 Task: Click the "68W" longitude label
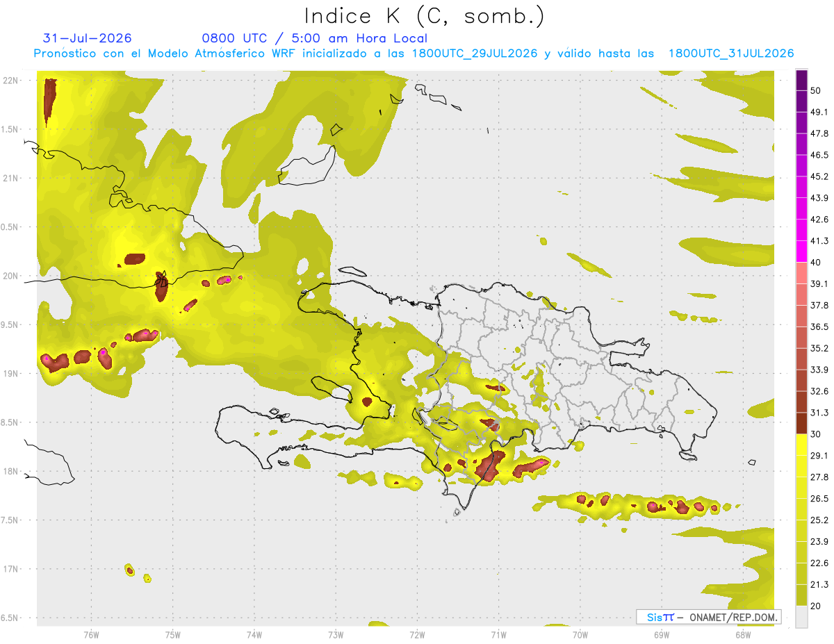pos(743,635)
